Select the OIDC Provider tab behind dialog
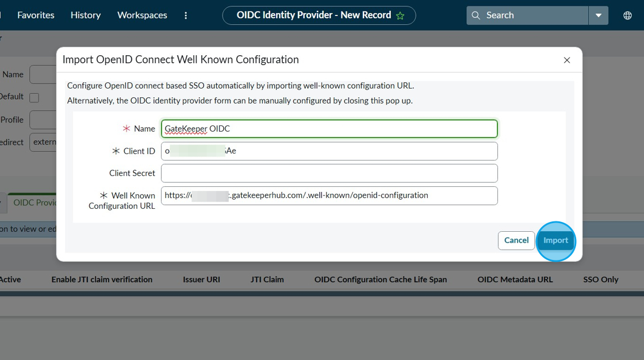The image size is (644, 360). [x=32, y=203]
